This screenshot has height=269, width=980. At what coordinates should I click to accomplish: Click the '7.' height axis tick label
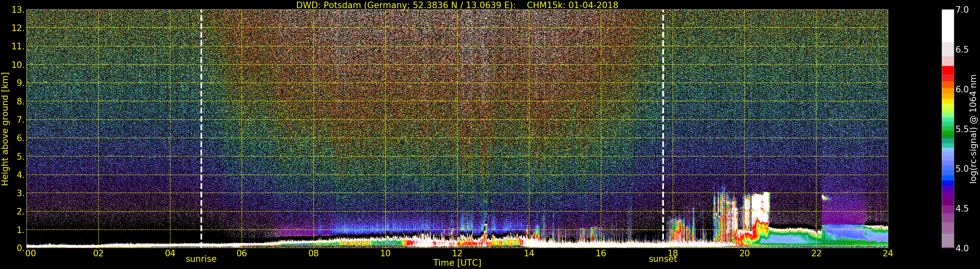[x=21, y=120]
